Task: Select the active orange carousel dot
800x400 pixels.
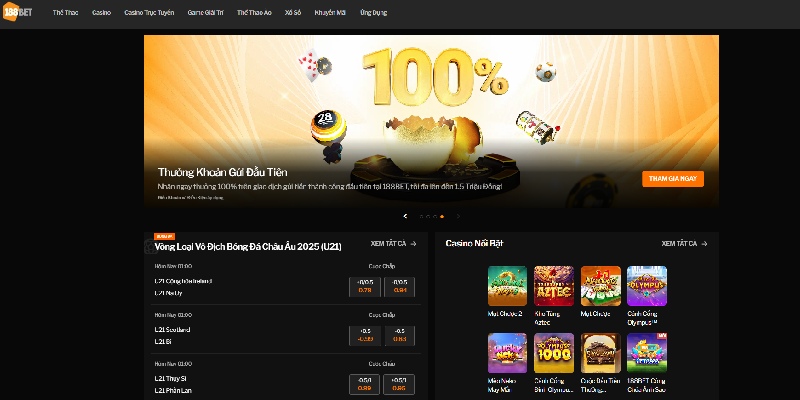Action: click(x=442, y=216)
